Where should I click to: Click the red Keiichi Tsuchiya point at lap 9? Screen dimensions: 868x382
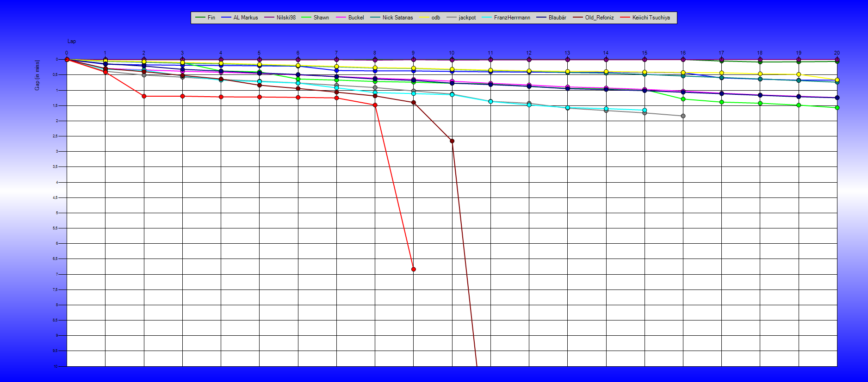click(x=414, y=269)
